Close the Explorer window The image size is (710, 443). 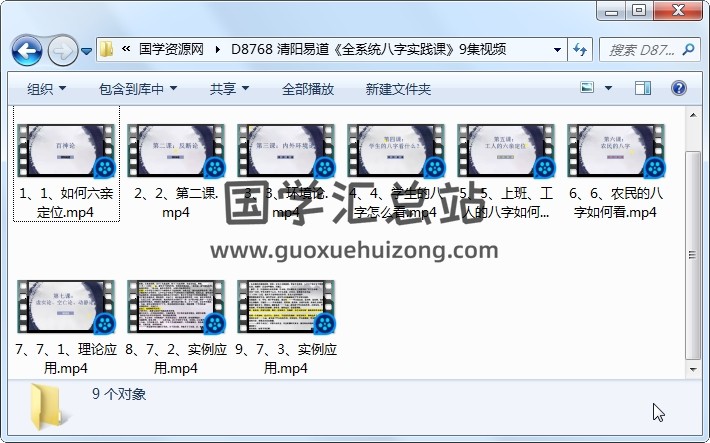click(678, 10)
